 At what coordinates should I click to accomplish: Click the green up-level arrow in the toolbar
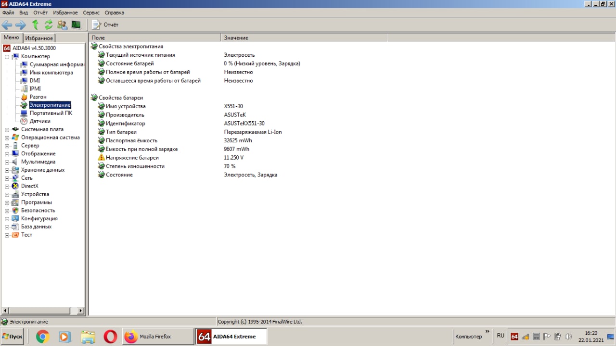click(35, 25)
